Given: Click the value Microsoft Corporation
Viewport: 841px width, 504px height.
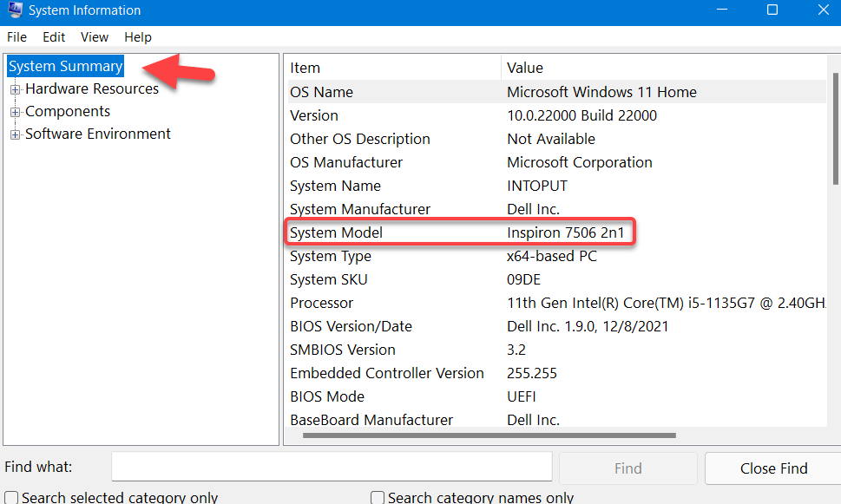Looking at the screenshot, I should point(579,162).
